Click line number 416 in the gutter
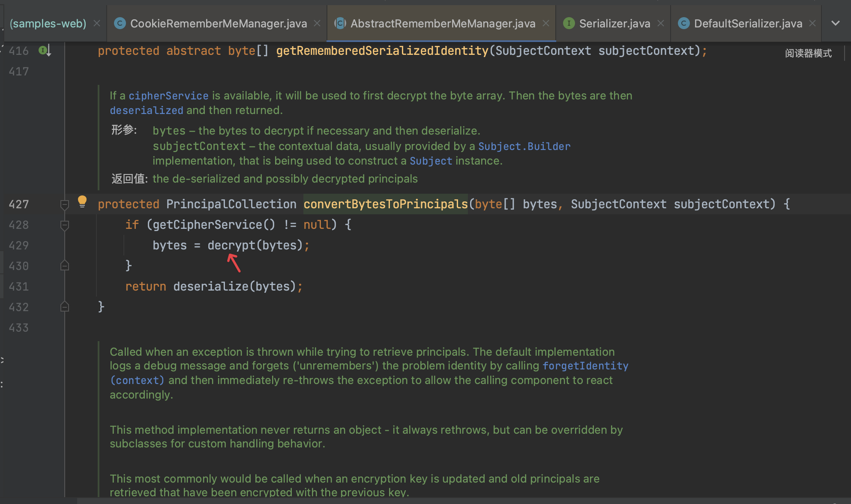Screen dimensions: 851x504 (x=19, y=51)
